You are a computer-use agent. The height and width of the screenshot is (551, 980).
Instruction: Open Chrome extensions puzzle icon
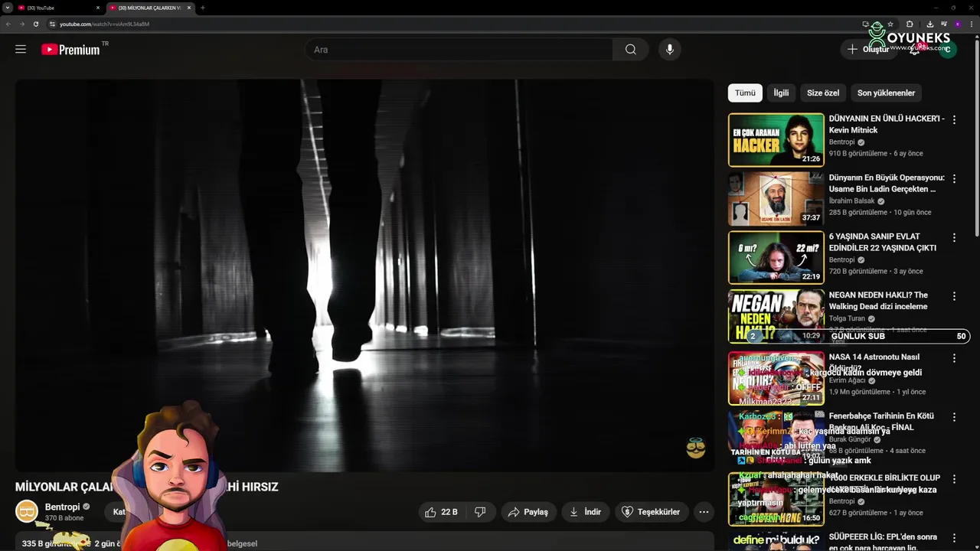click(910, 24)
